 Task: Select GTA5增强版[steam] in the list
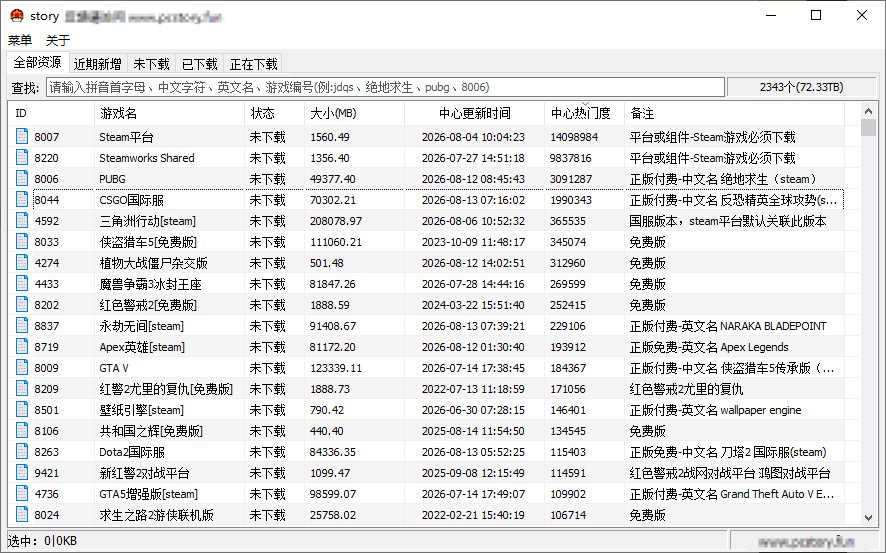149,494
